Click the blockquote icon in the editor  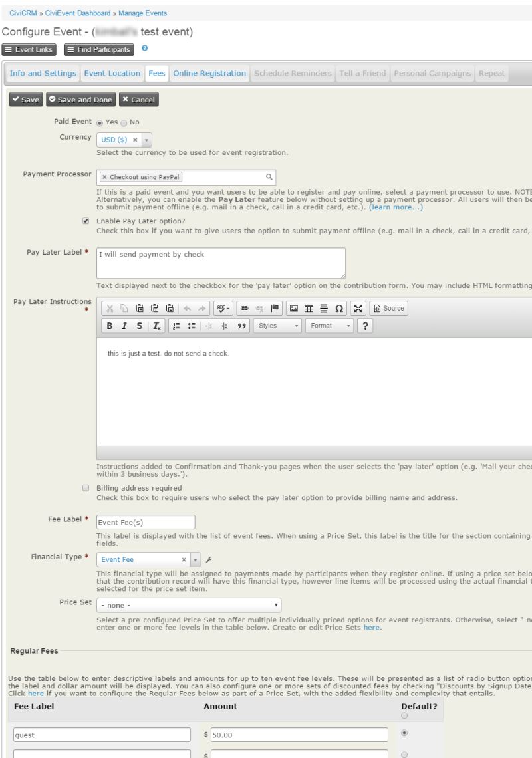242,325
